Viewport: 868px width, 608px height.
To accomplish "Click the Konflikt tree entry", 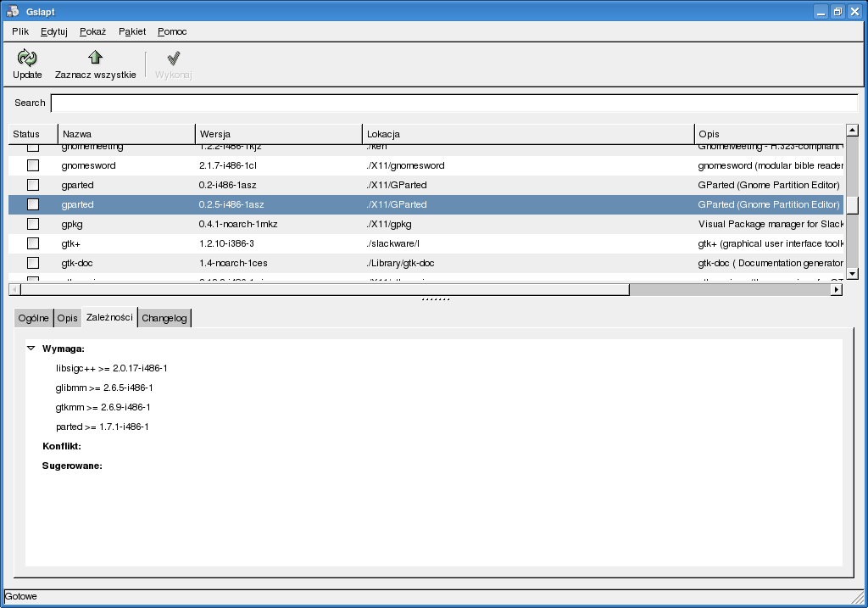I will point(61,446).
